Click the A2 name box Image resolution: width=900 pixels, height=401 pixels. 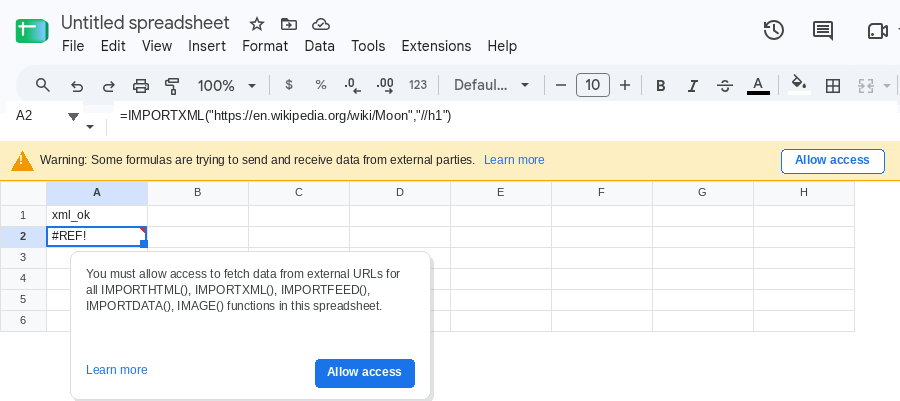(x=24, y=116)
